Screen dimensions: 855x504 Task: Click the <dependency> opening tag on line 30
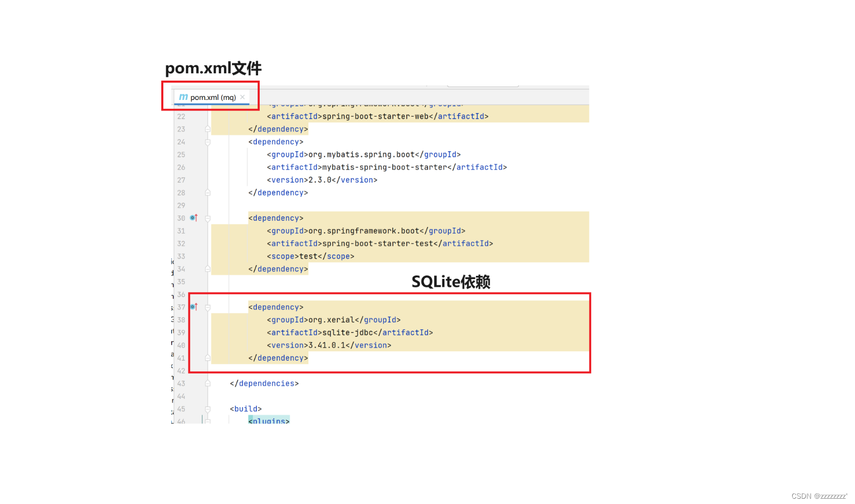pyautogui.click(x=276, y=218)
